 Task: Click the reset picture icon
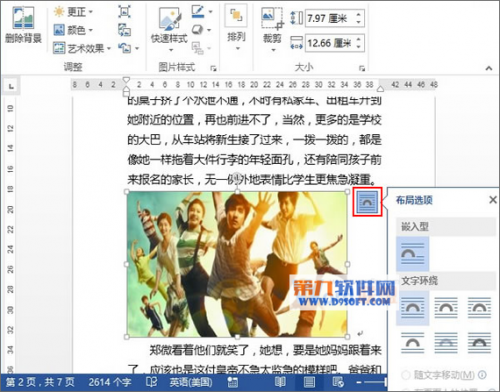click(125, 48)
